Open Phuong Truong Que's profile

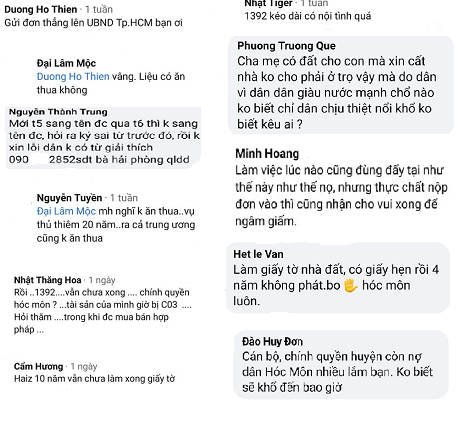click(286, 46)
